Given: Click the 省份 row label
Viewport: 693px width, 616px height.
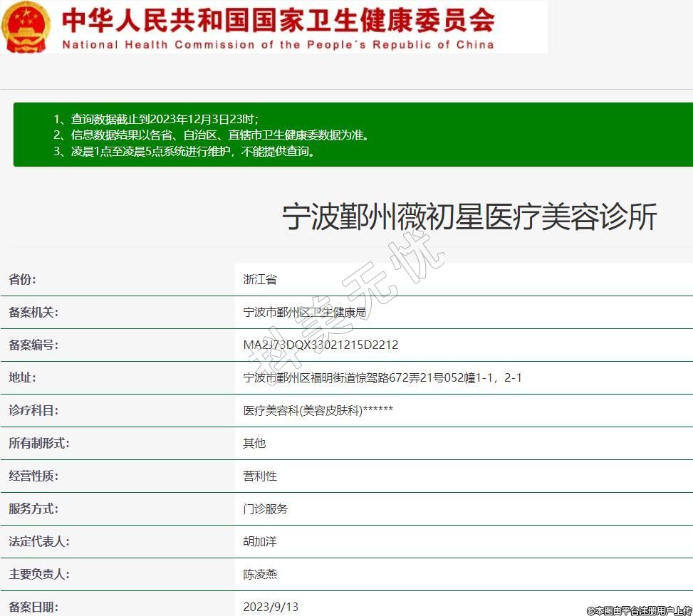Looking at the screenshot, I should tap(22, 279).
